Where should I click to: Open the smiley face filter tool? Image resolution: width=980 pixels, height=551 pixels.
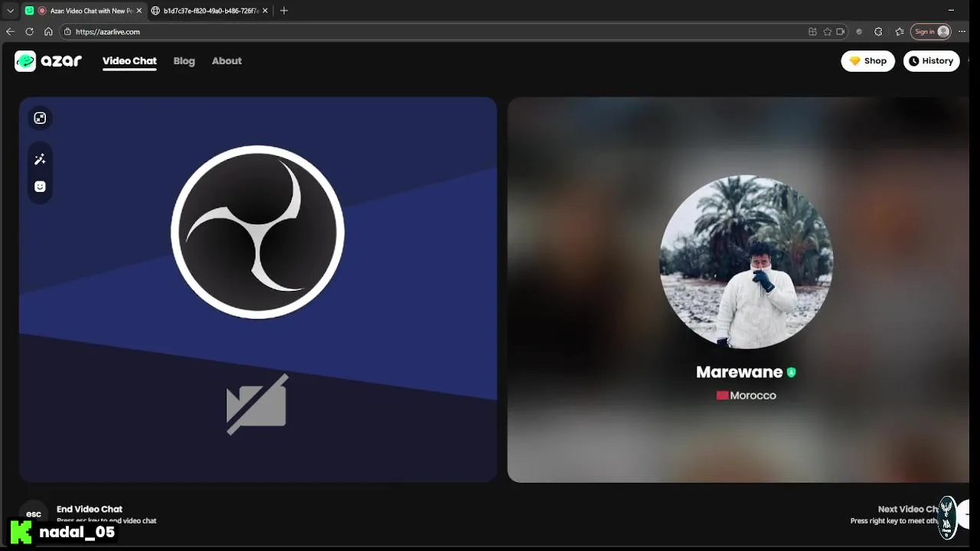coord(40,187)
